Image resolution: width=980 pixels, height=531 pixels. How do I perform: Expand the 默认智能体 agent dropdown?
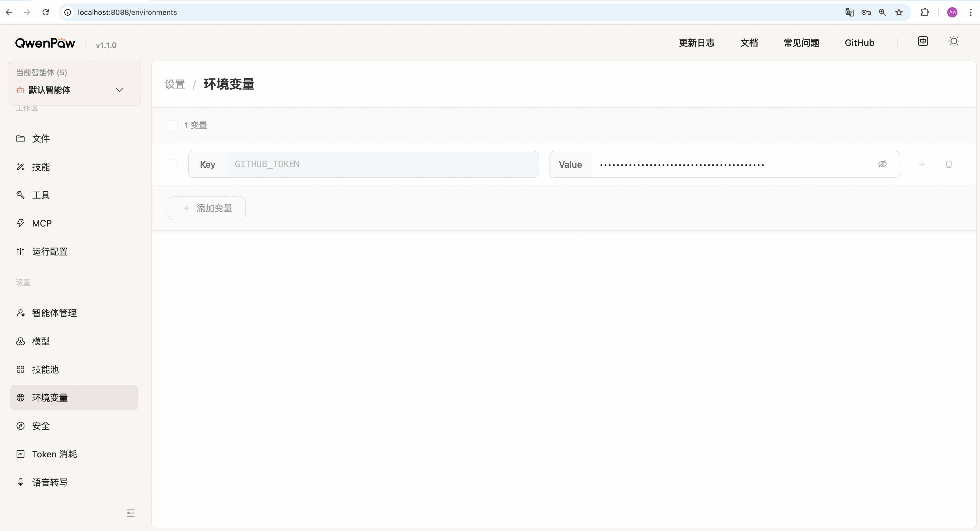(74, 90)
